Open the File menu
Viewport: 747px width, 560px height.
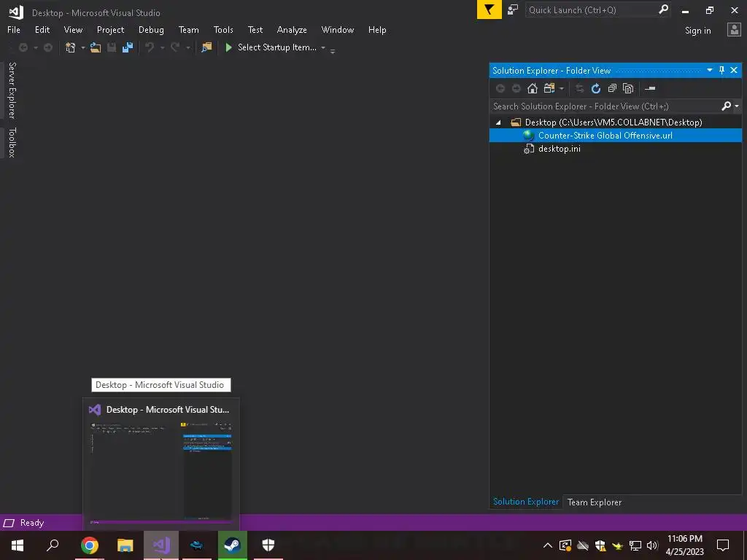14,29
